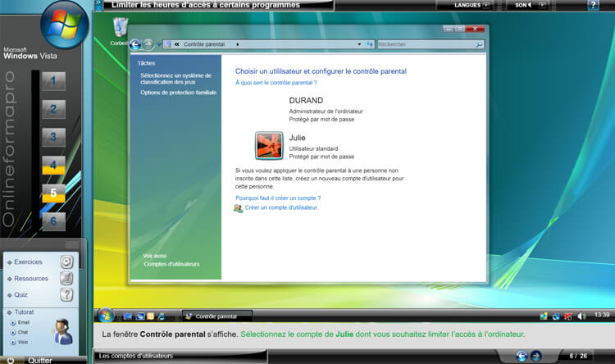Advance to next tutorial step arrow
Screen dimensions: 615x364
pos(535,356)
